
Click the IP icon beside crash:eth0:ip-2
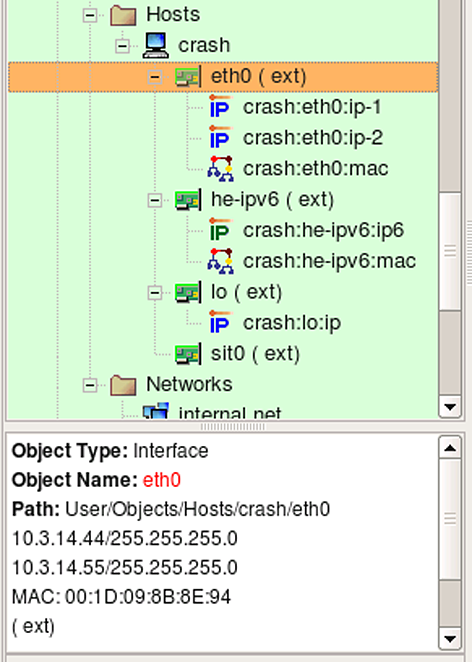pos(220,138)
